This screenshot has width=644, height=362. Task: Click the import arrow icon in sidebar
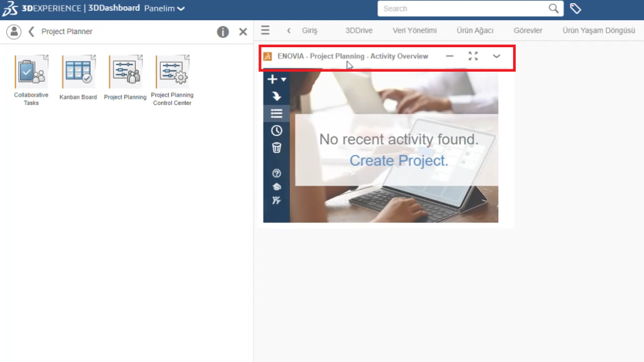276,96
